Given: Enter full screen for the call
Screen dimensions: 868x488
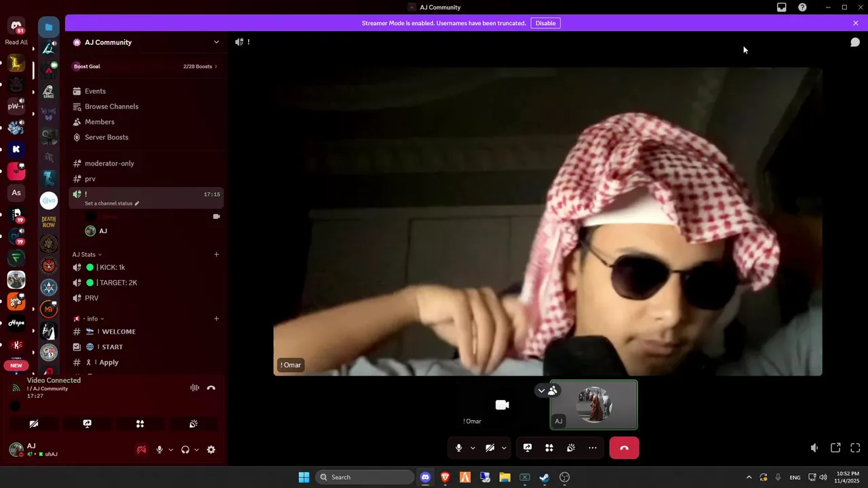Looking at the screenshot, I should click(855, 448).
